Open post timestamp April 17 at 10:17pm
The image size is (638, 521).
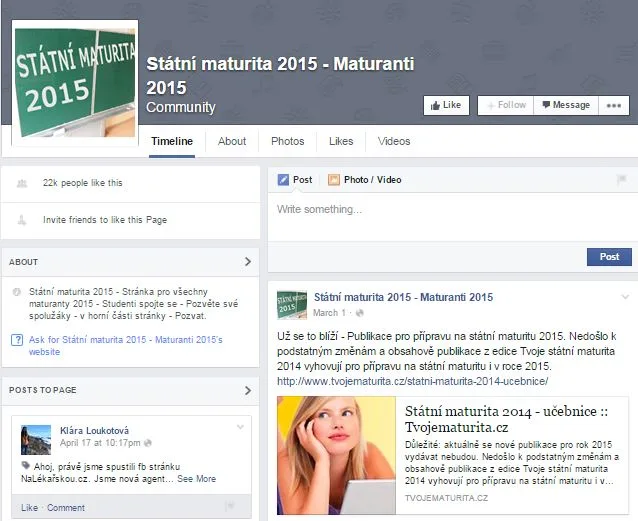[100, 443]
